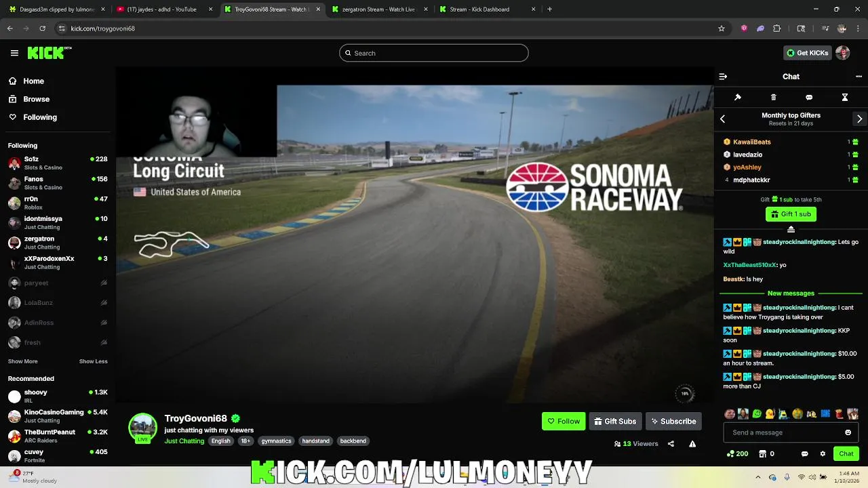Screen dimensions: 868x488
Task: Open Fanos channel in Following
Action: 58,183
